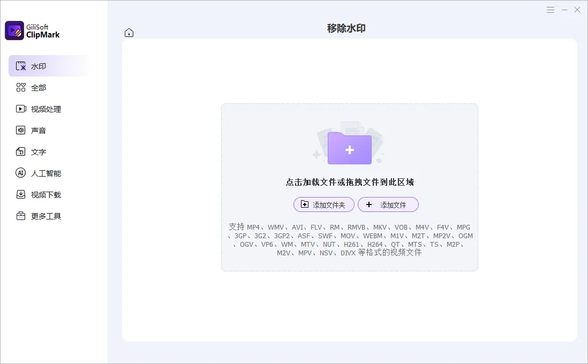
Task: Open the 声音 speaker icon
Action: pyautogui.click(x=21, y=131)
